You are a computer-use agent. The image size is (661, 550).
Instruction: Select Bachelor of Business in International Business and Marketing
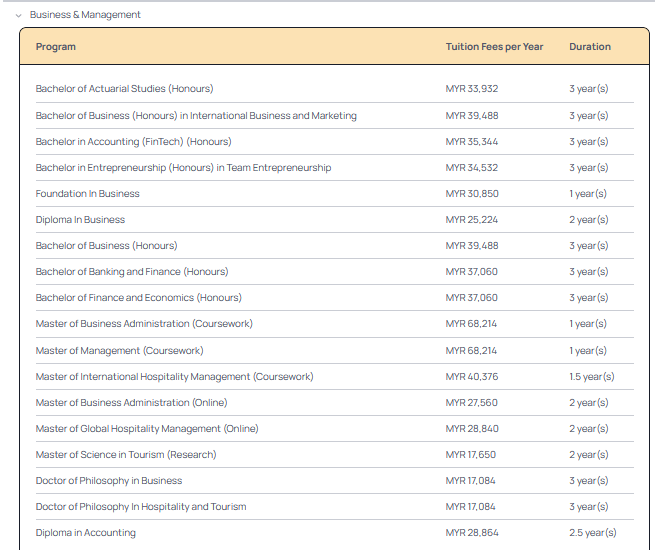point(196,115)
